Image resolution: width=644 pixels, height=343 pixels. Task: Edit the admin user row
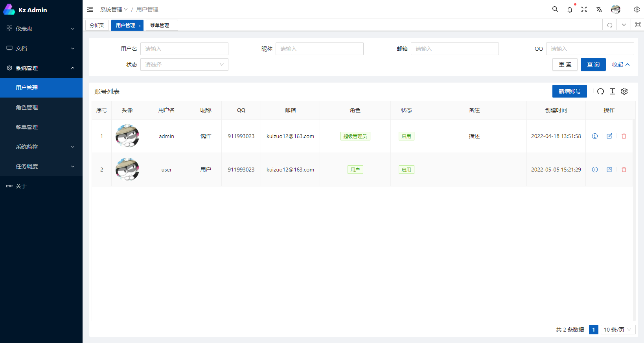click(x=609, y=136)
